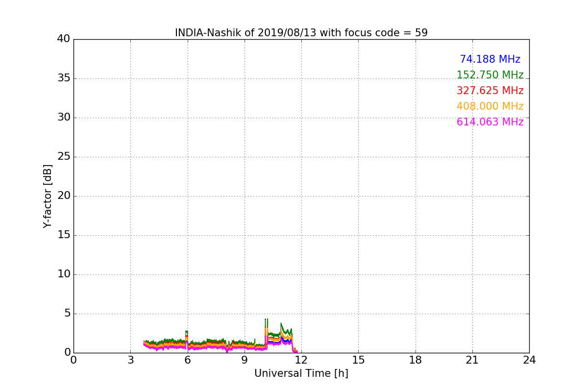Click the 'Y-factor [dB]' axis label
The width and height of the screenshot is (588, 392).
point(48,196)
